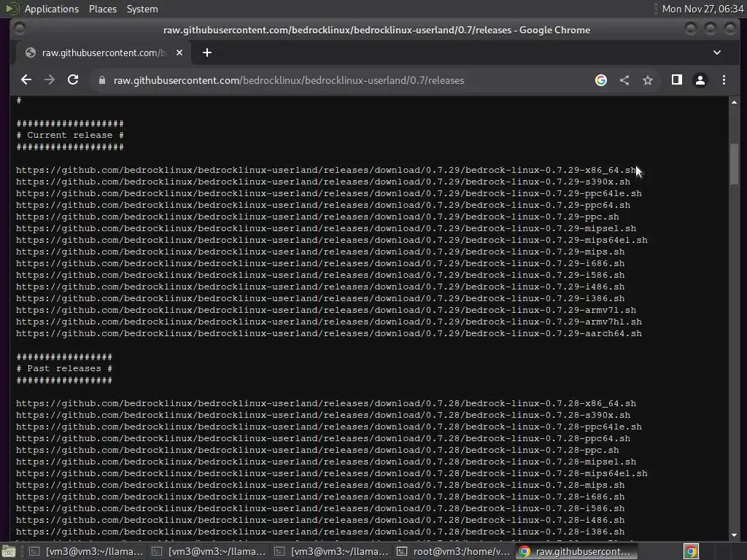Click the 0.7.29 i686.sh URL line
Viewport: 747px width, 560px height.
coord(320,263)
